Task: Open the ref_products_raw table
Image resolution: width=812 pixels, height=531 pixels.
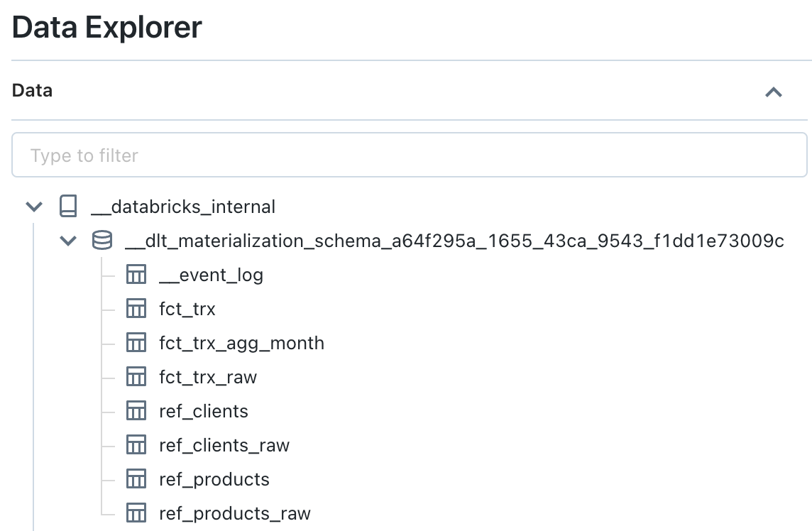Action: [x=235, y=513]
